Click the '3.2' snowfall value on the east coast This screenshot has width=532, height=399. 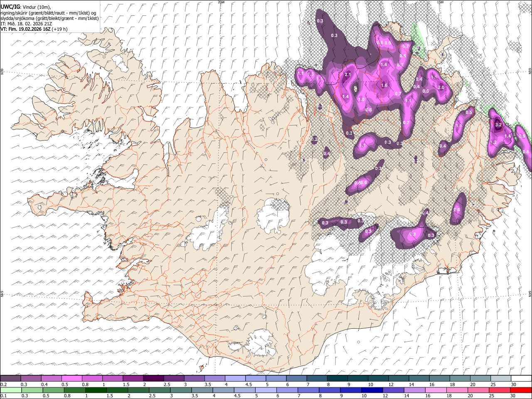[499, 125]
